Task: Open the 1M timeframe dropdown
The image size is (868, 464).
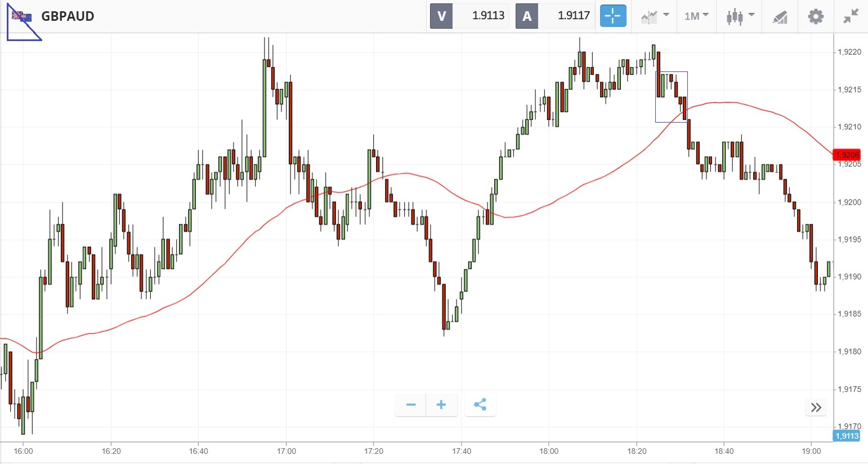Action: [x=696, y=16]
